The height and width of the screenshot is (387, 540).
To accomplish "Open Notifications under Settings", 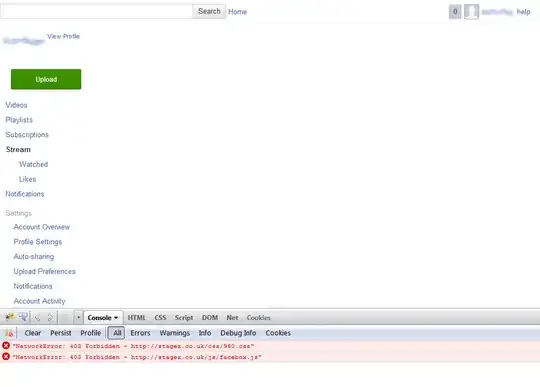I will click(x=33, y=286).
